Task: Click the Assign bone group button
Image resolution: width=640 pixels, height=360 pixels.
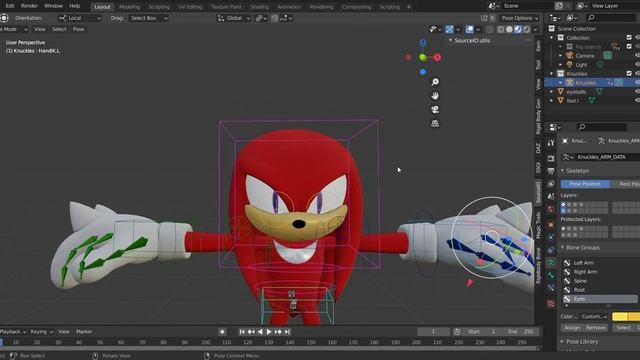Action: 572,328
